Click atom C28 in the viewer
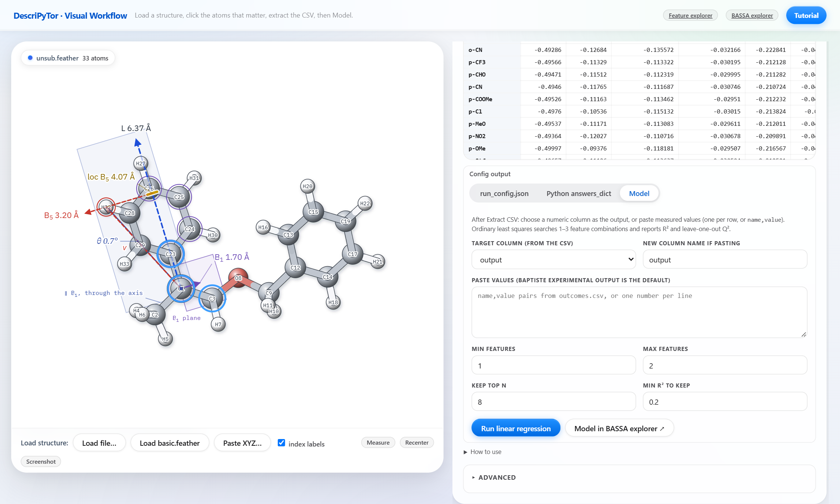This screenshot has height=504, width=840. pos(130,213)
